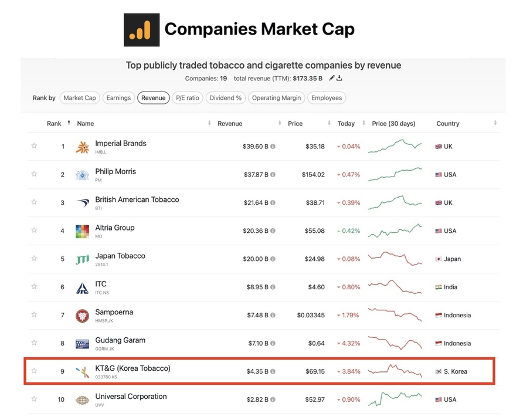Open the Philip Morris company page
Screen dimensions: 513x420
[115, 171]
